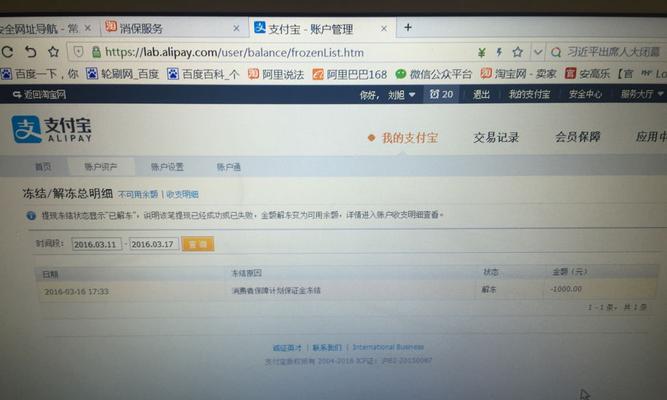Click the shield security icon in address bar
This screenshot has height=400, width=667.
[x=78, y=52]
